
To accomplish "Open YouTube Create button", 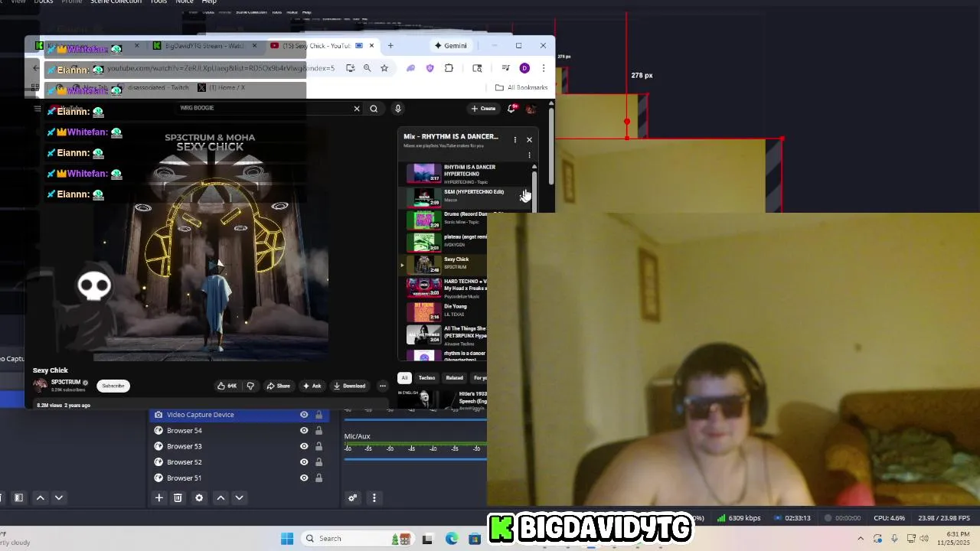I will (484, 109).
